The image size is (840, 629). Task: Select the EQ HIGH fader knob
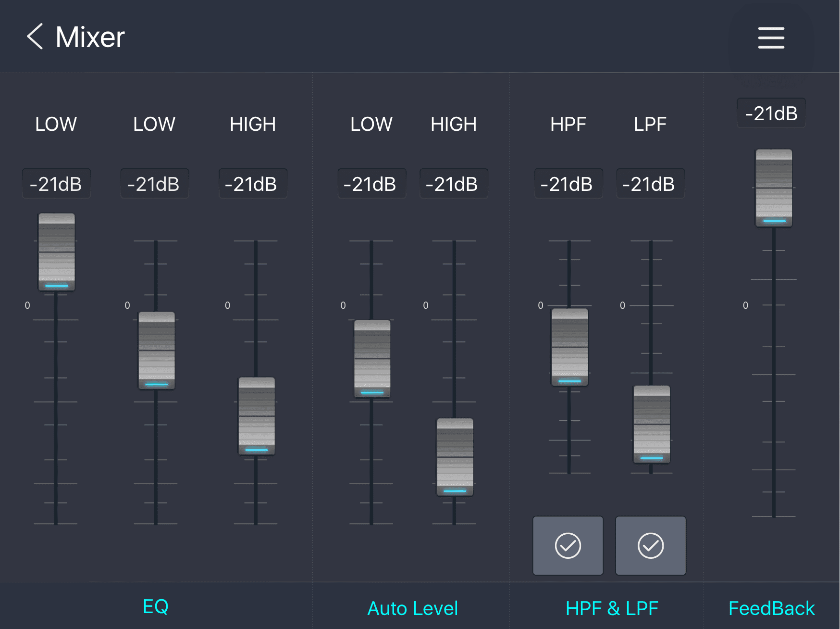pyautogui.click(x=257, y=416)
